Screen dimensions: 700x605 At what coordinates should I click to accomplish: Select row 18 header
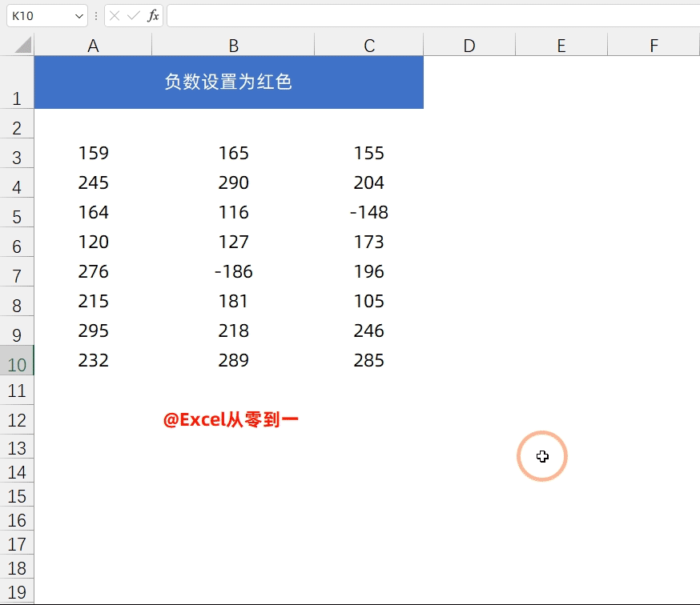pyautogui.click(x=17, y=568)
